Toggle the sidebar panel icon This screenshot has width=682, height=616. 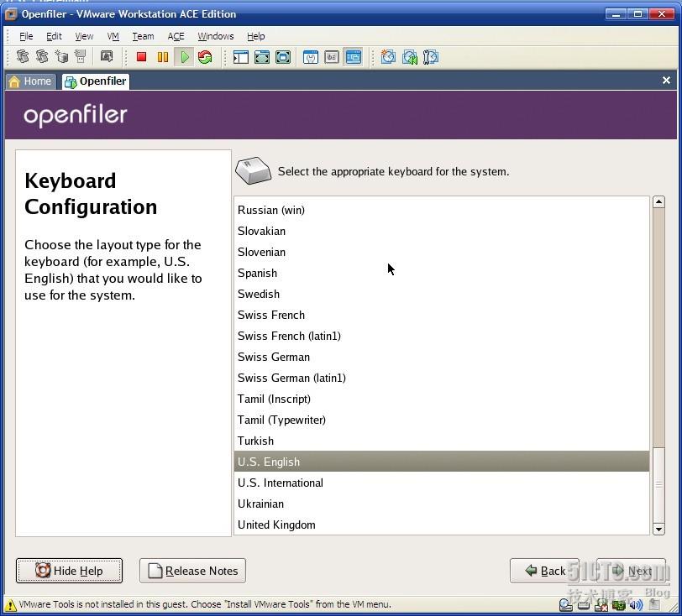click(x=240, y=57)
